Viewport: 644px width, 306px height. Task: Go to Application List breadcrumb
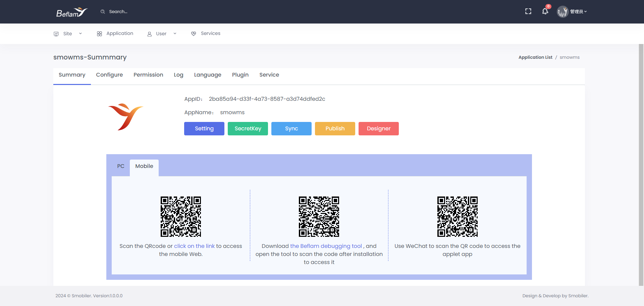(x=535, y=57)
